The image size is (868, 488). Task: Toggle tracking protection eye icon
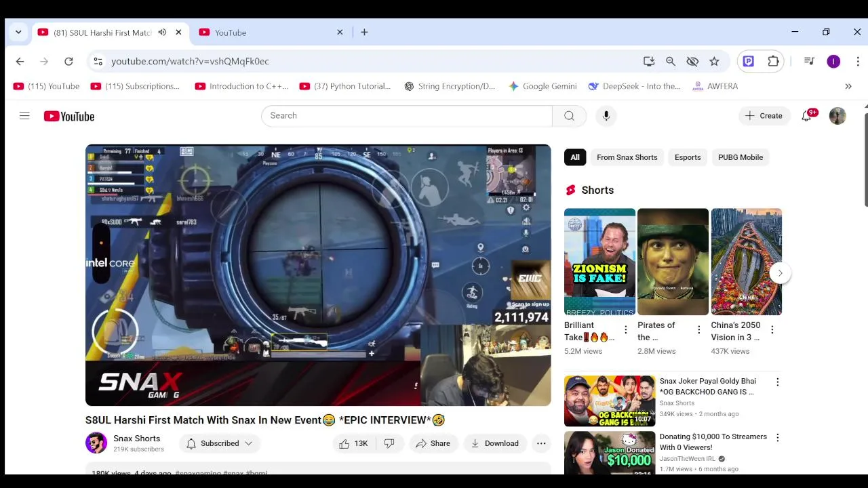point(692,61)
